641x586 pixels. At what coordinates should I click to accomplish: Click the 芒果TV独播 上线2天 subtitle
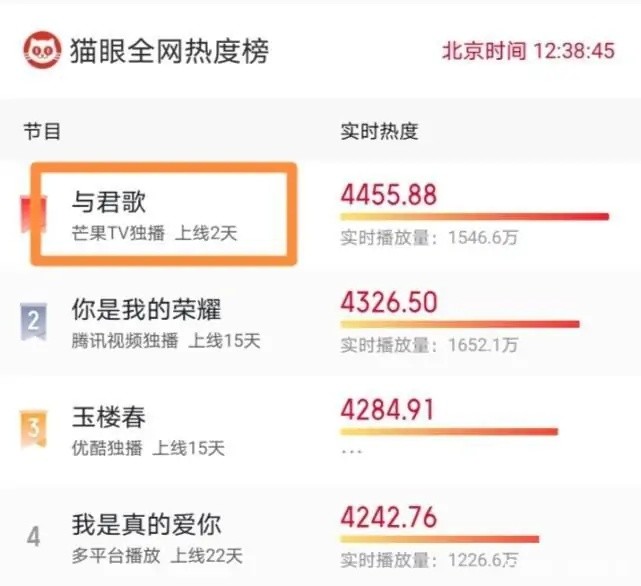pos(155,234)
